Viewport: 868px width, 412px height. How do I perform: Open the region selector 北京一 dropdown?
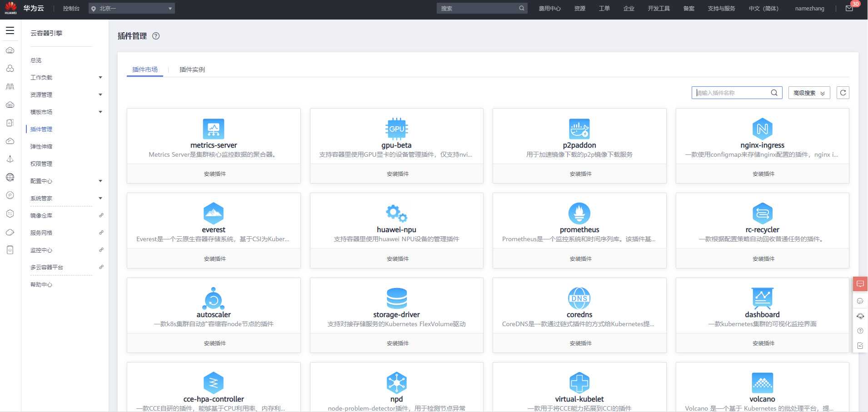click(x=132, y=8)
